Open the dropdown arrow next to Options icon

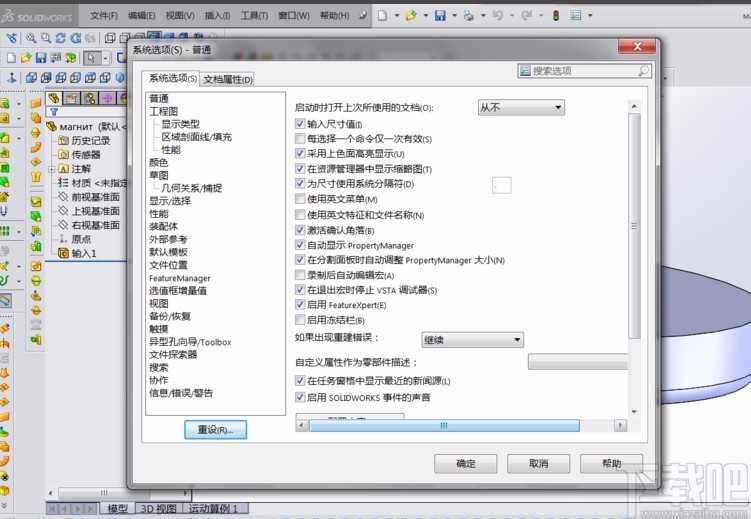590,15
